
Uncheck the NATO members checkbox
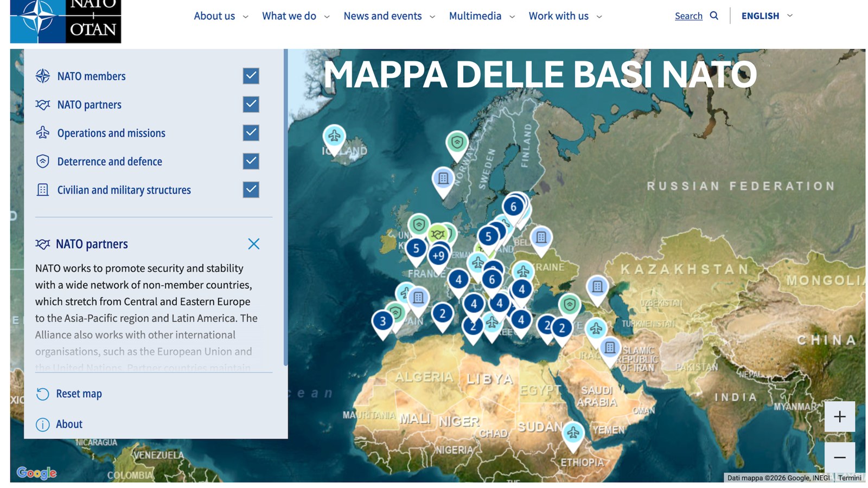coord(251,76)
